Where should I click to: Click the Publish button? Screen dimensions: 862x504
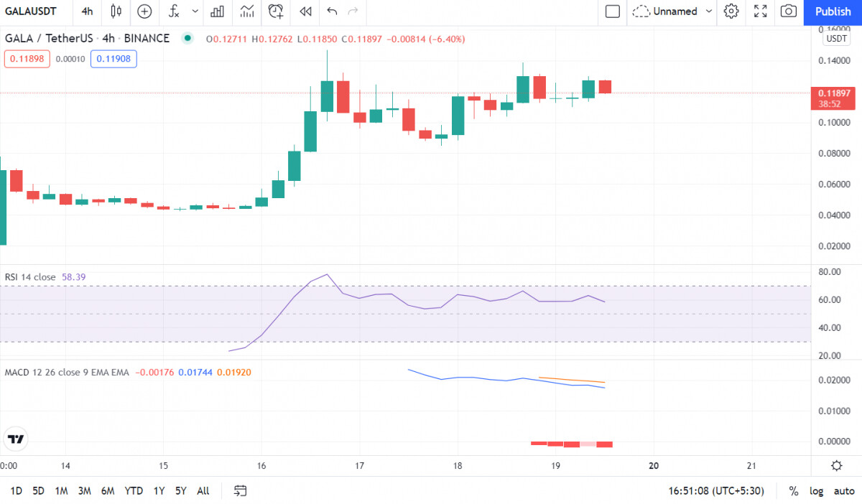point(833,11)
